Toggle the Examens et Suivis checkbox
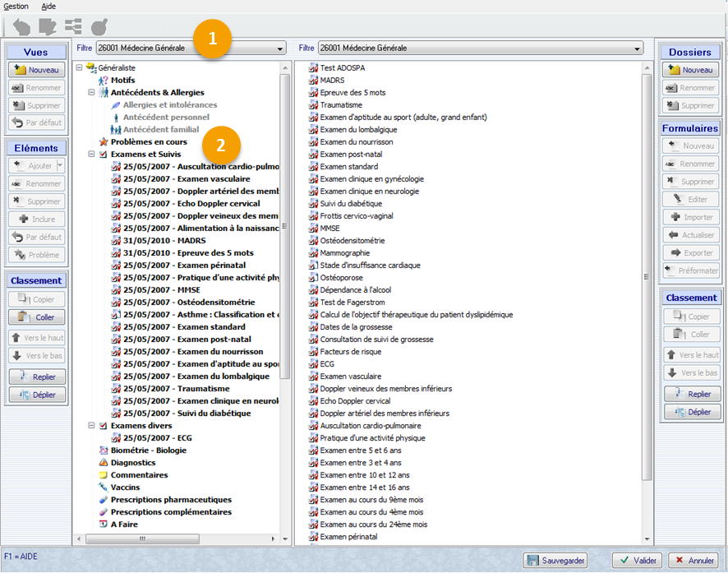This screenshot has width=728, height=573. pos(104,155)
